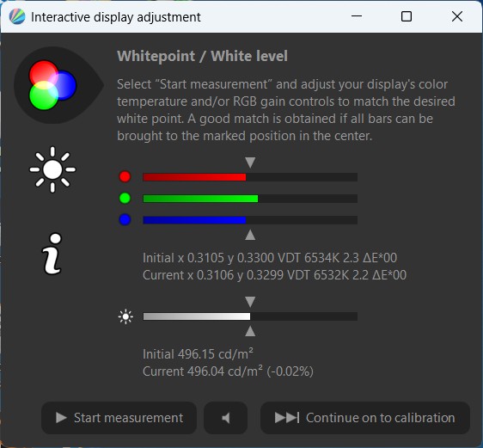The image size is (483, 448).
Task: Click the 'Whitepoint / White level' heading
Action: click(x=202, y=56)
